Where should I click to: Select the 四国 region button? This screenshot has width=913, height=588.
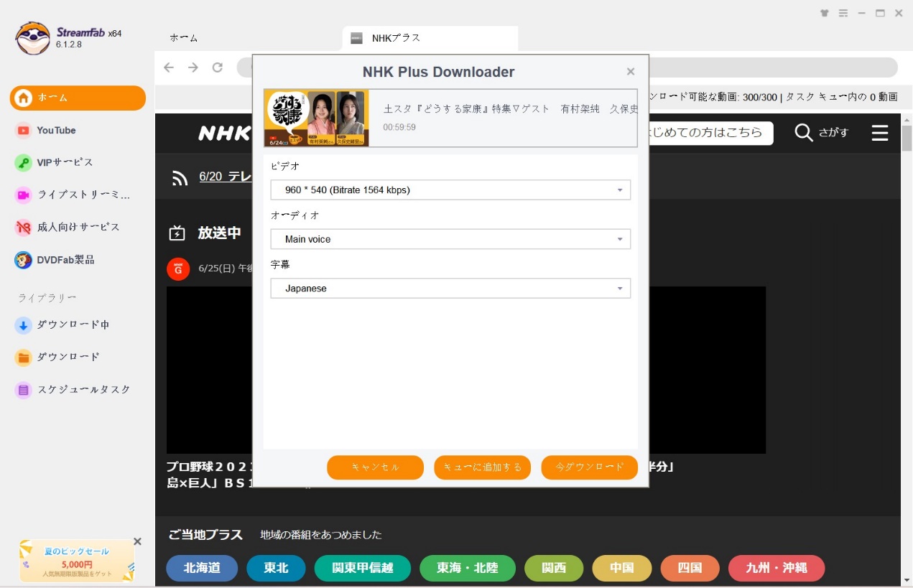[690, 568]
